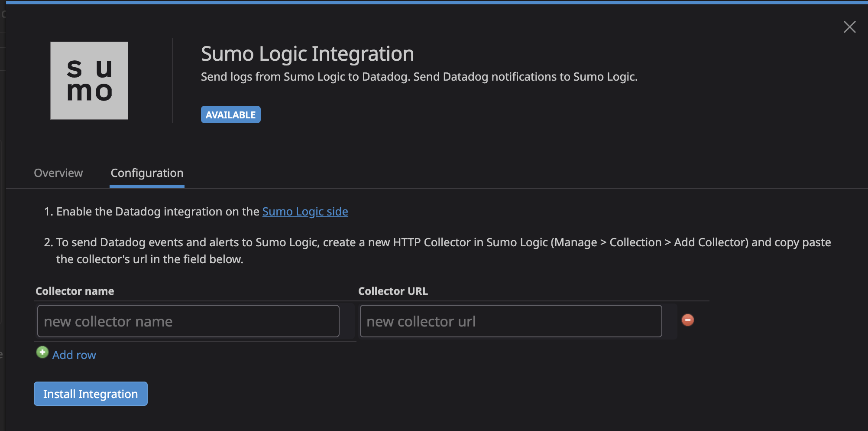Image resolution: width=868 pixels, height=431 pixels.
Task: Click the Sumo Logic Integration title
Action: 307,54
